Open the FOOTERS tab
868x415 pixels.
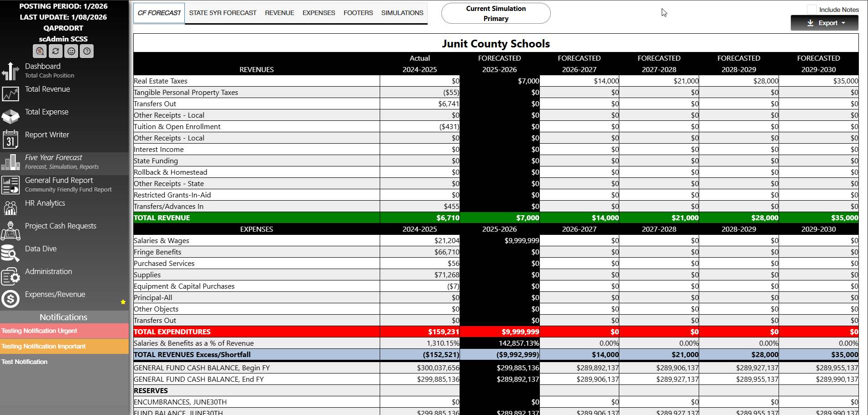click(358, 13)
